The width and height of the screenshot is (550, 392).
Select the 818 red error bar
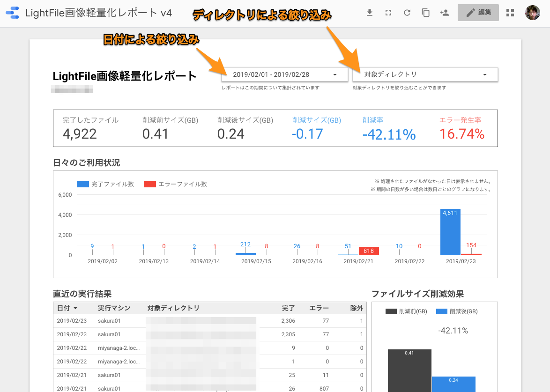click(369, 251)
